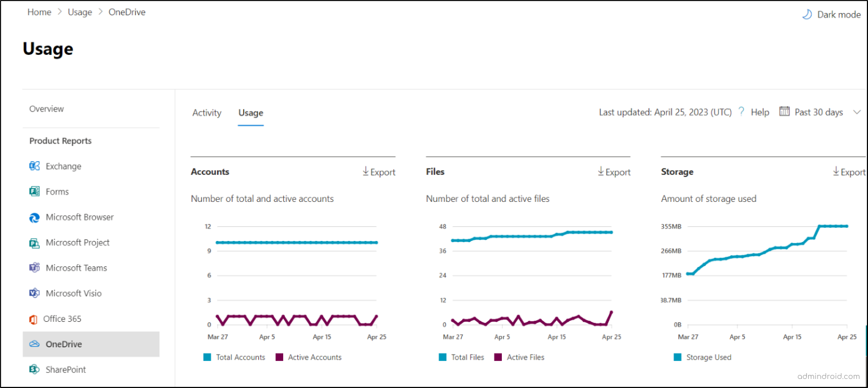Screen dimensions: 868x388
Task: Click the Microsoft Browser icon
Action: pos(34,217)
